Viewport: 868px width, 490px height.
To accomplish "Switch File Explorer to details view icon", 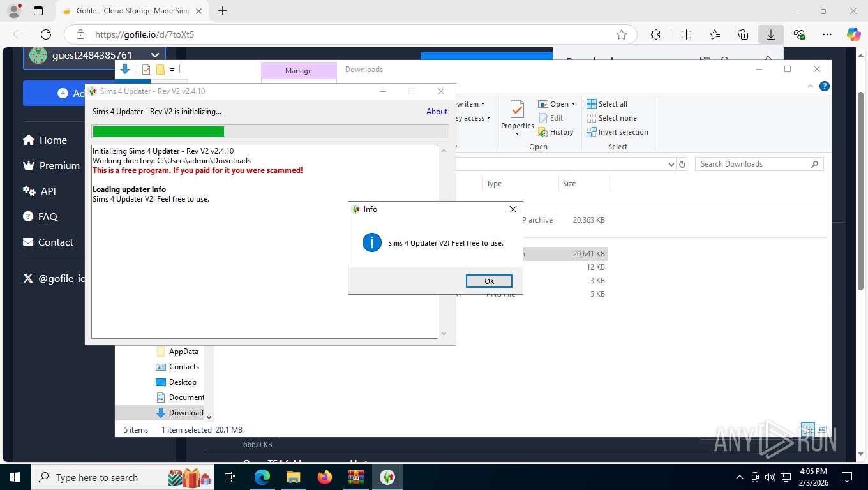I will (x=808, y=429).
